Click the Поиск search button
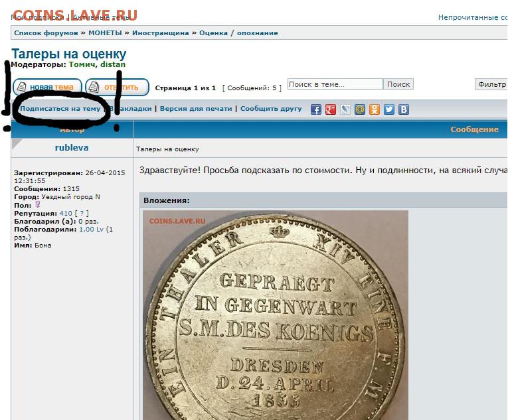 (398, 84)
